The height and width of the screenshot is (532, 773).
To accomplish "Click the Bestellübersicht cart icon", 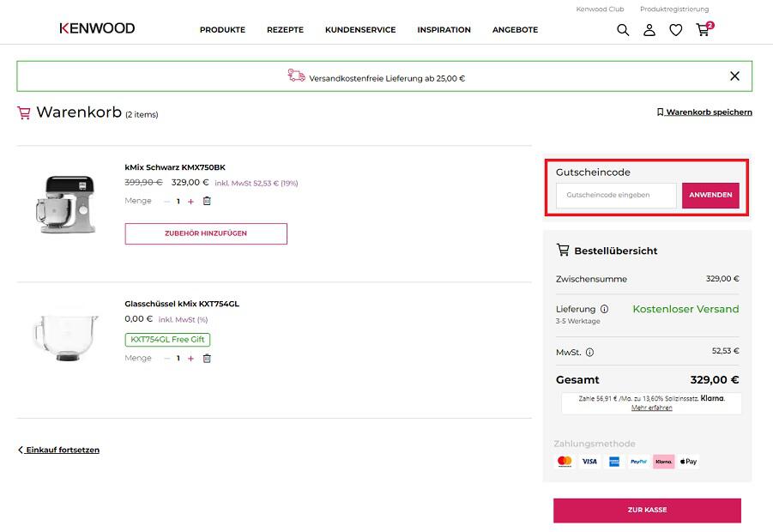I will click(x=563, y=250).
